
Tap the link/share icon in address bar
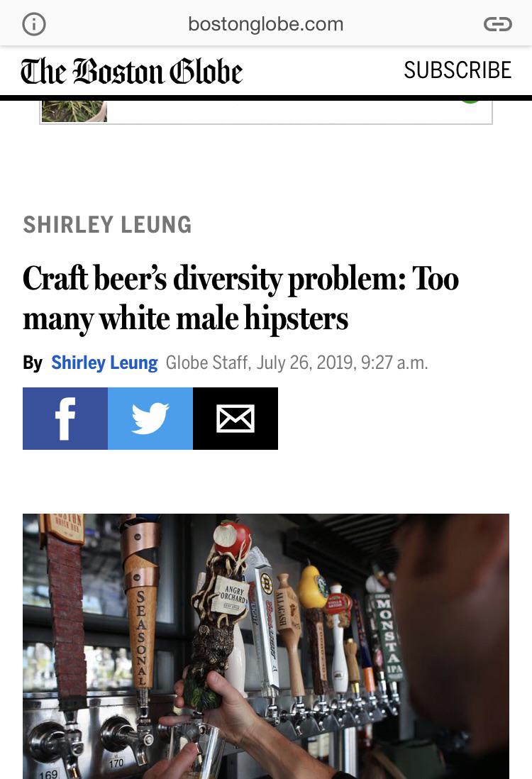[498, 24]
